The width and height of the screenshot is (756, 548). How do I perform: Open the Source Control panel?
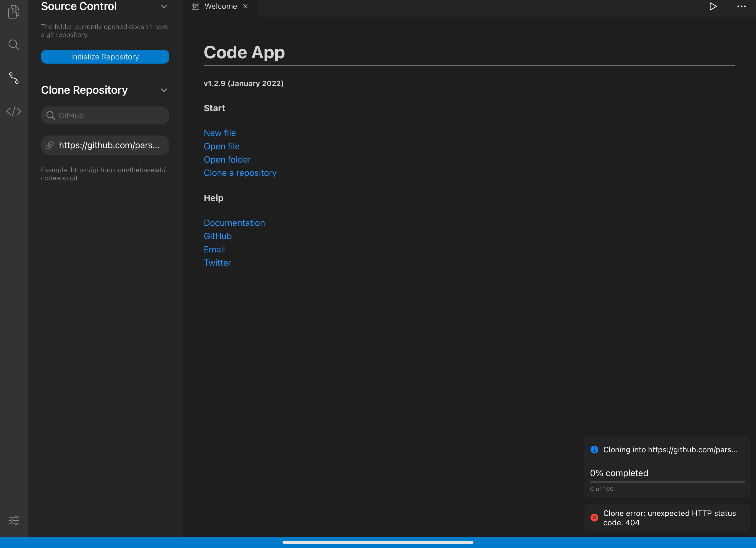(x=14, y=78)
